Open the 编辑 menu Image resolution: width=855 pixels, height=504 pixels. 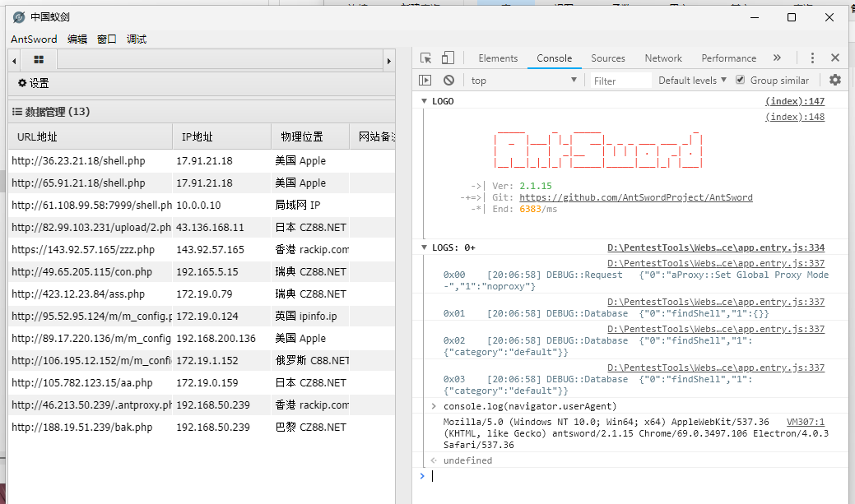point(77,39)
